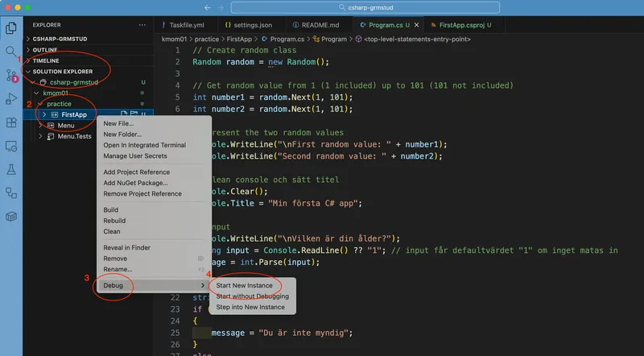Image resolution: width=644 pixels, height=356 pixels.
Task: Expand the OUTLINE section
Action: tap(45, 50)
